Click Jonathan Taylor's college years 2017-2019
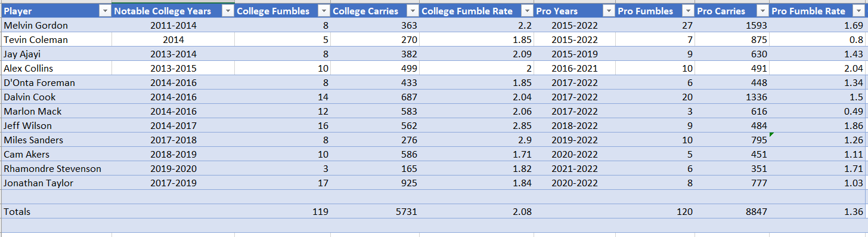Screen dimensions: 868x237 pyautogui.click(x=173, y=183)
